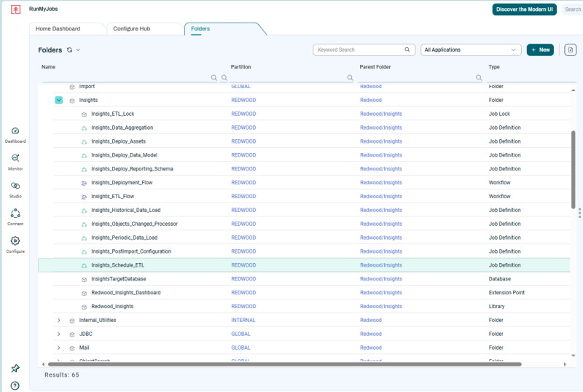This screenshot has height=392, width=583.
Task: Click the Discover the Modern UI button
Action: (524, 9)
